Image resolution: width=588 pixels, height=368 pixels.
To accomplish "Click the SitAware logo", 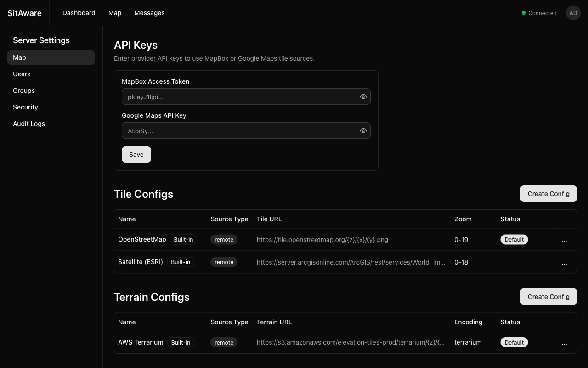I will 24,13.
